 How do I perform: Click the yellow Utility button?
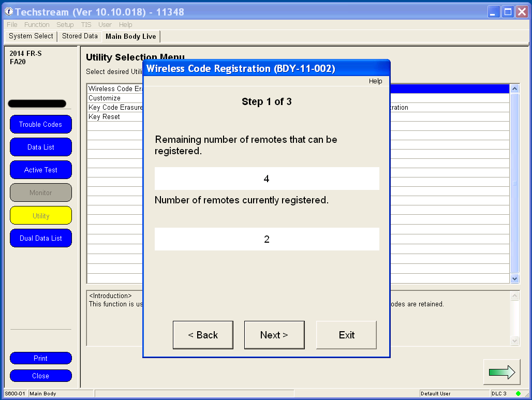40,216
